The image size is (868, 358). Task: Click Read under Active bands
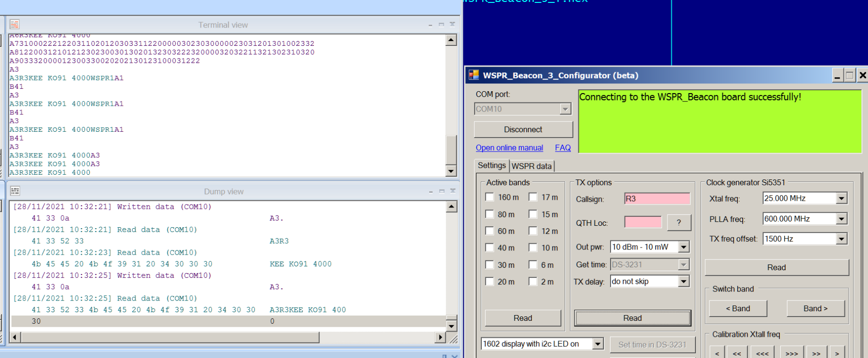point(523,318)
